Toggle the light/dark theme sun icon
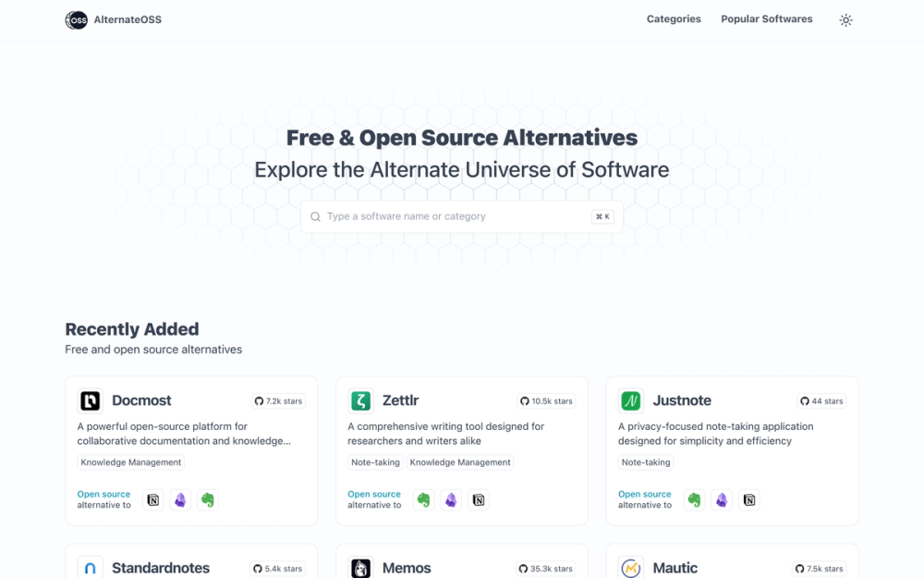Viewport: 924px width, 578px height. tap(845, 20)
